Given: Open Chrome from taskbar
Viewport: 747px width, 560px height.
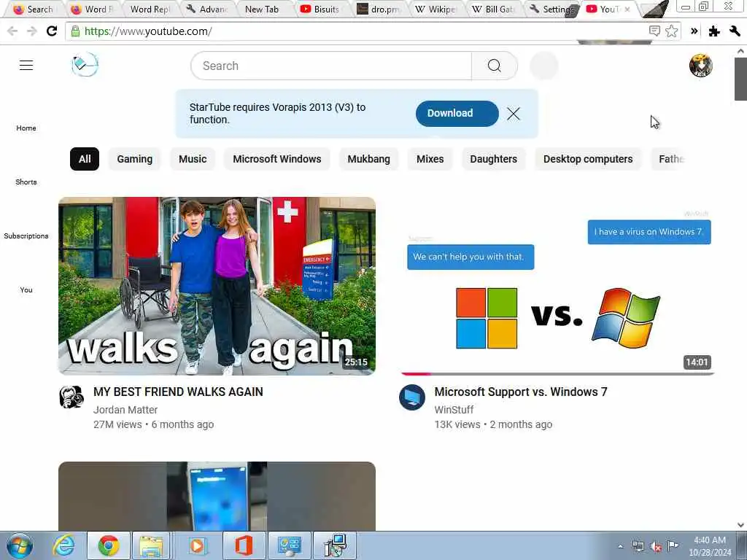Looking at the screenshot, I should (x=109, y=545).
